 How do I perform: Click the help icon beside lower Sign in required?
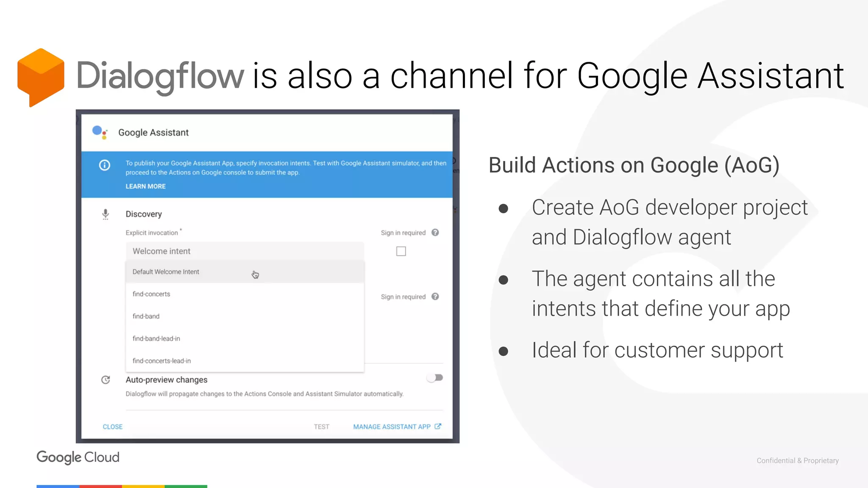pos(435,297)
